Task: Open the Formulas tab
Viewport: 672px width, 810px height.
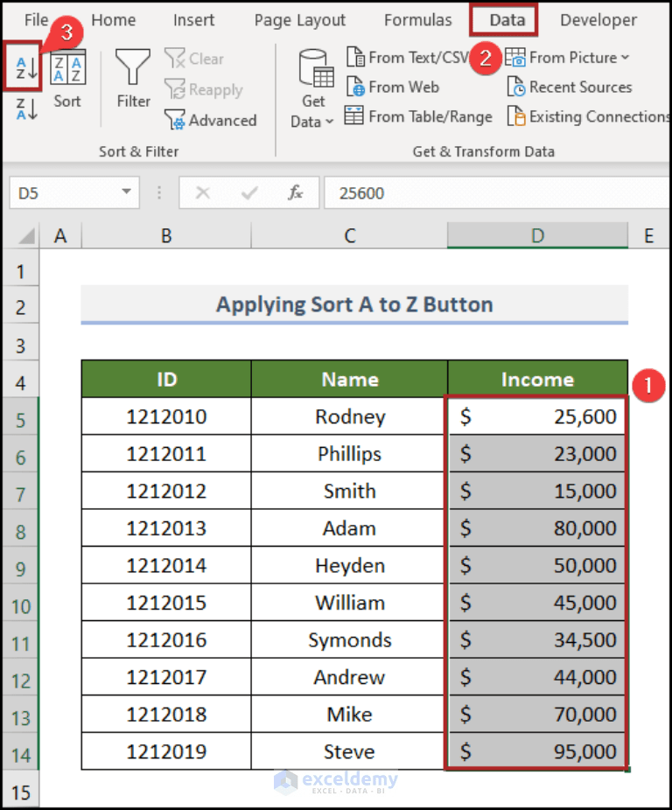Action: (417, 20)
